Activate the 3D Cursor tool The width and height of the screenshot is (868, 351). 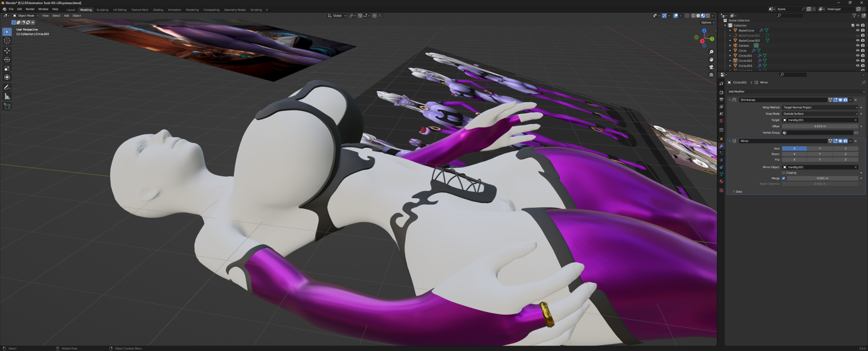coord(7,41)
